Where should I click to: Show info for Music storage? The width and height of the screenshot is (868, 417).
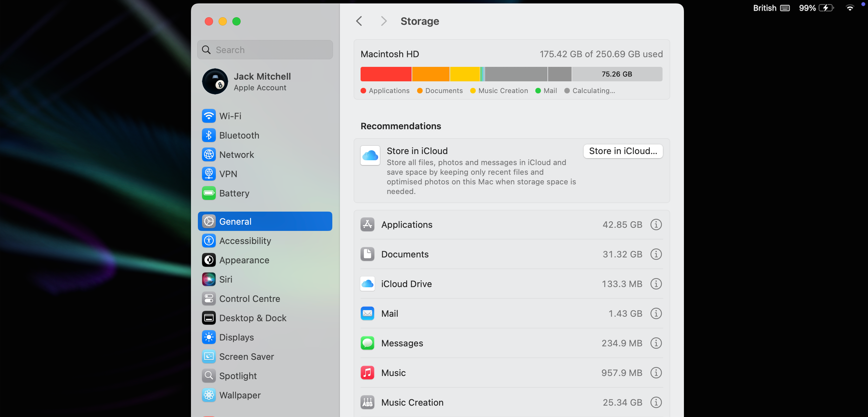pyautogui.click(x=656, y=373)
